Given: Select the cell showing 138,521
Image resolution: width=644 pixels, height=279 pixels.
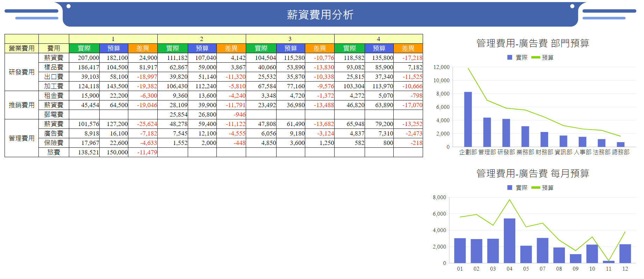Looking at the screenshot, I should coord(84,152).
